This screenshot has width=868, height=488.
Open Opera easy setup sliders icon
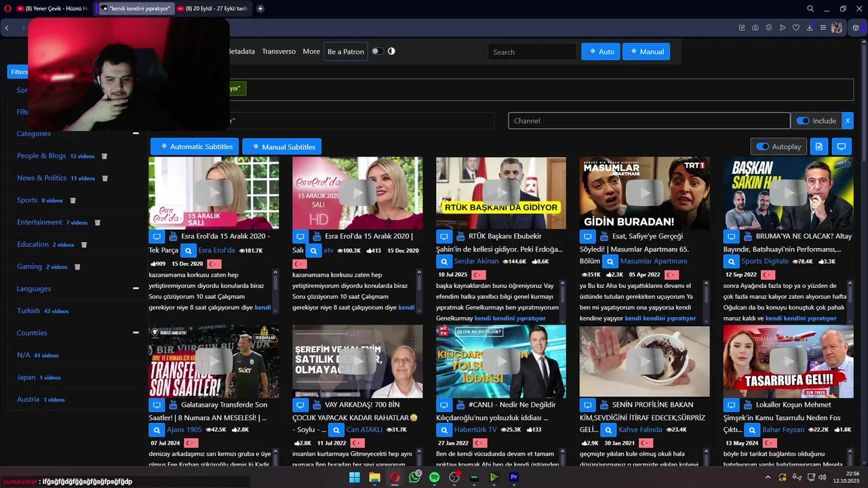[823, 28]
